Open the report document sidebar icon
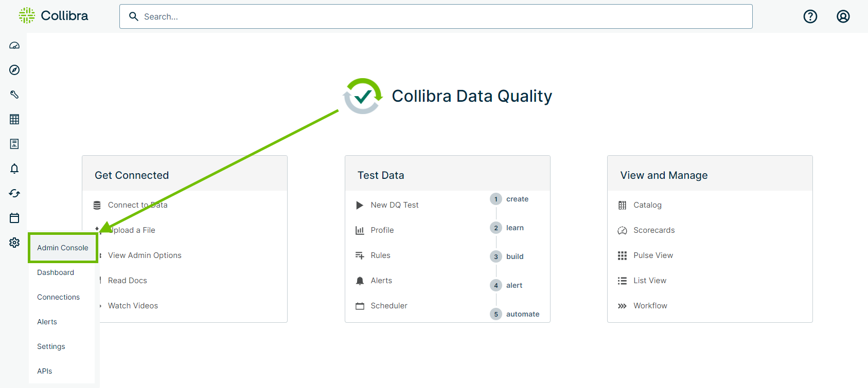The width and height of the screenshot is (868, 388). click(14, 144)
